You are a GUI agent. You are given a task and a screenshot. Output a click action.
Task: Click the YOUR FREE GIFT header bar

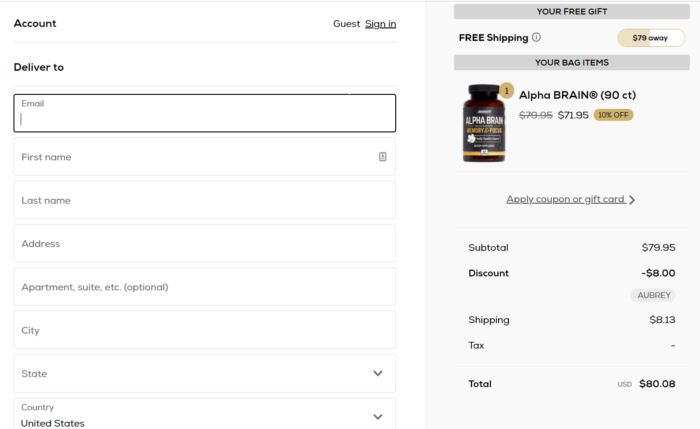click(571, 12)
